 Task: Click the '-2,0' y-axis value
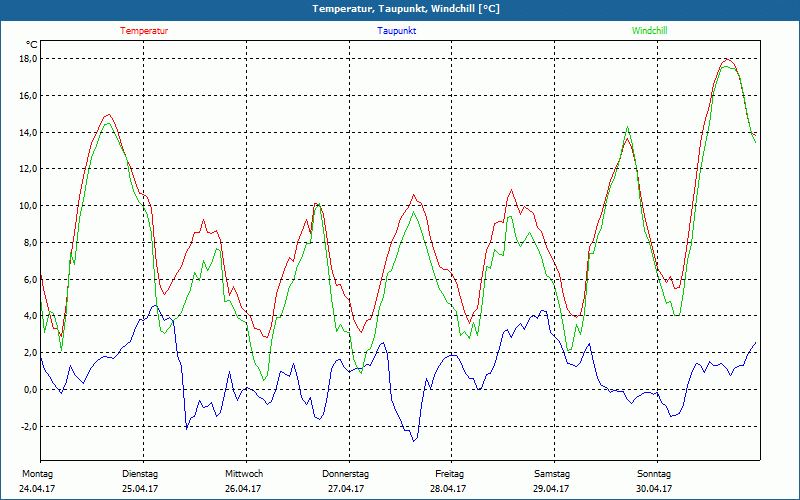pos(29,426)
